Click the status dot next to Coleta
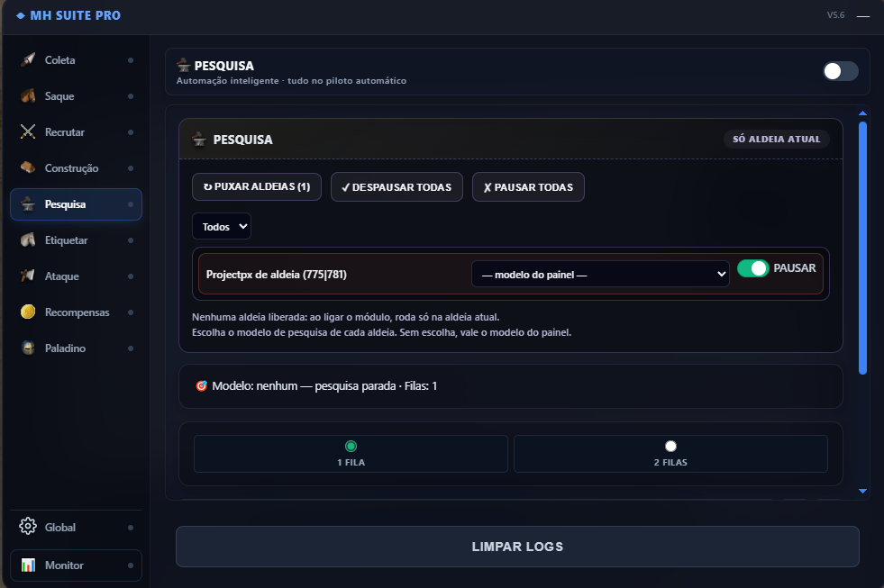This screenshot has width=884, height=588. click(131, 60)
